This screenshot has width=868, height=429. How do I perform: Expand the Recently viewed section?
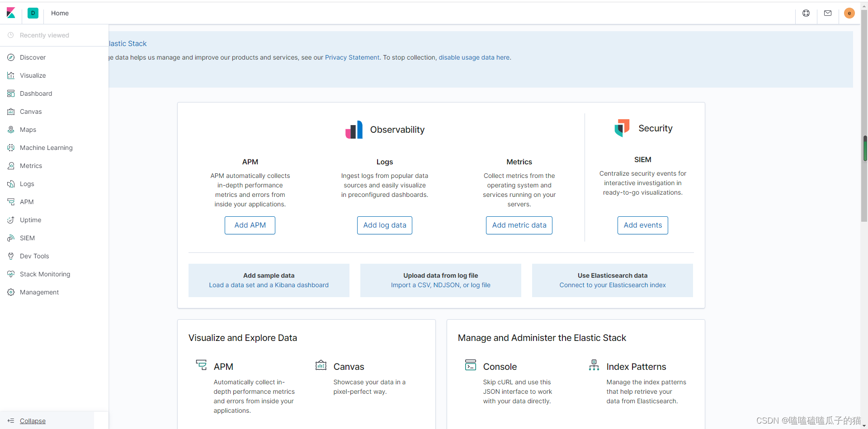[44, 35]
